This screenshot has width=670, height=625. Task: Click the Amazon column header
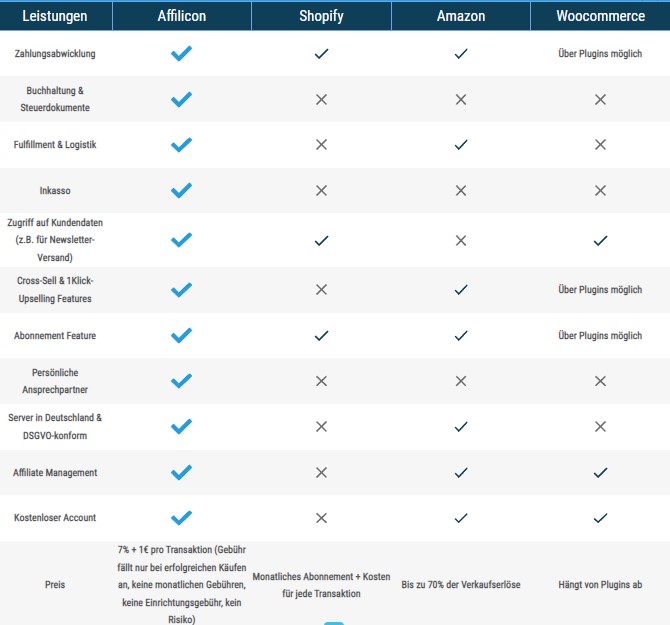461,16
